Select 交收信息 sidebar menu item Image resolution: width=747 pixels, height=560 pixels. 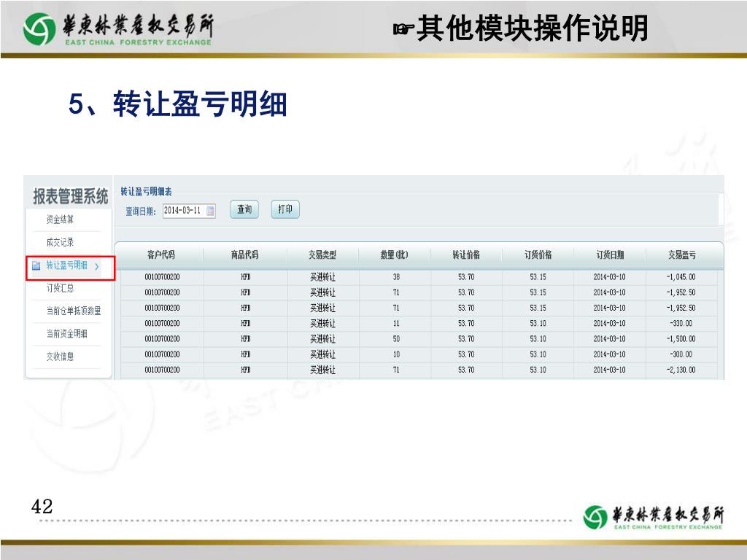click(60, 357)
